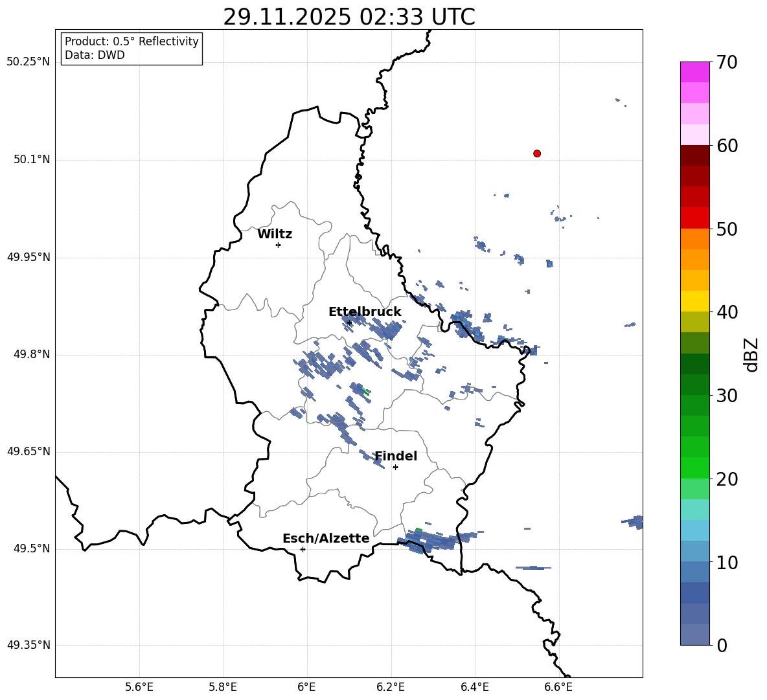767x700 pixels.
Task: Click the colorbar 70 tick label
Action: (727, 62)
